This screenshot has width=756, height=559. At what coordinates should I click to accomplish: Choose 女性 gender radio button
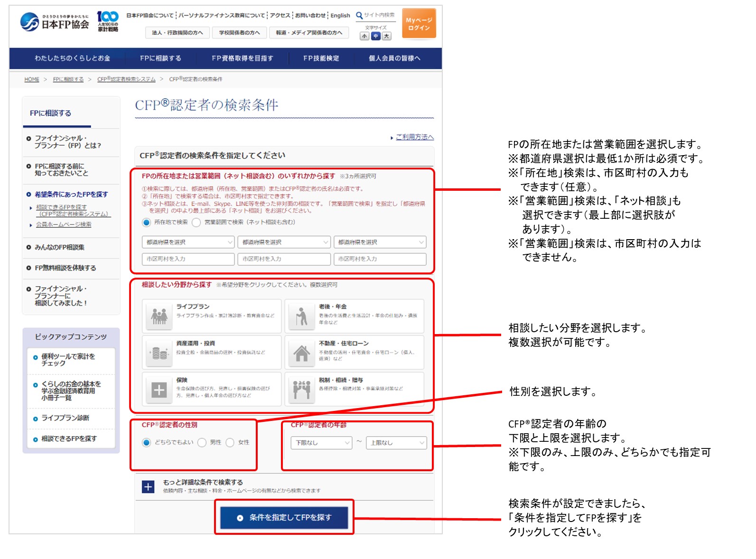coord(230,442)
